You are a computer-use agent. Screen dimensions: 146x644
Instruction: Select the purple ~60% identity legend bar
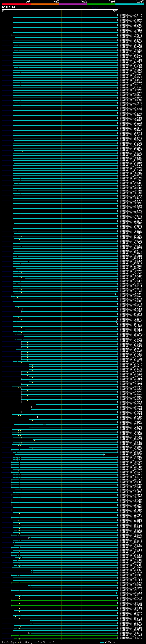click(73, 4)
